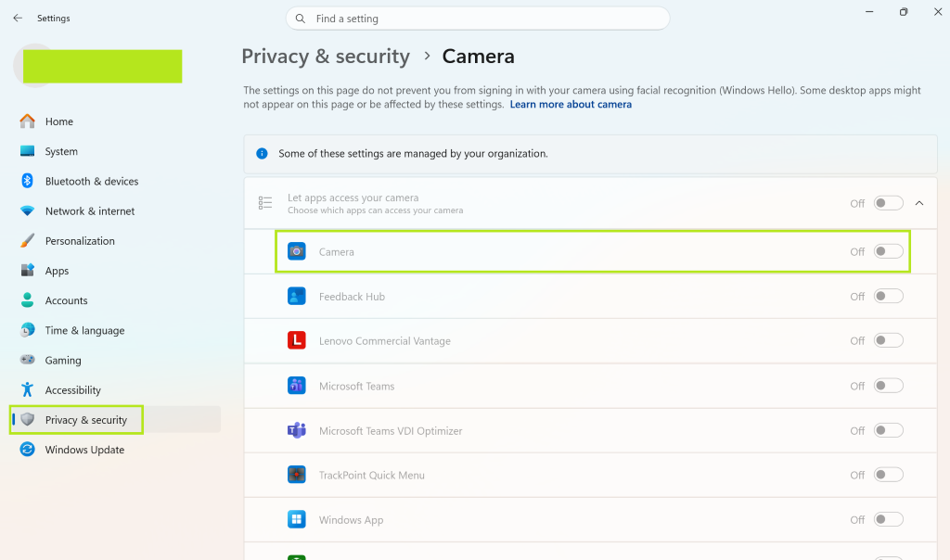
Task: Click the Camera app icon
Action: click(x=296, y=251)
